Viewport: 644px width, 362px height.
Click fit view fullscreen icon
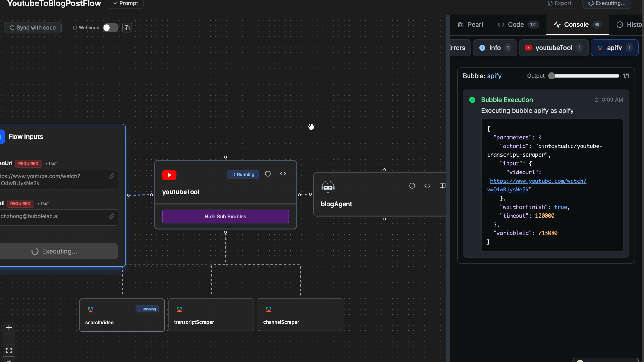(9, 351)
